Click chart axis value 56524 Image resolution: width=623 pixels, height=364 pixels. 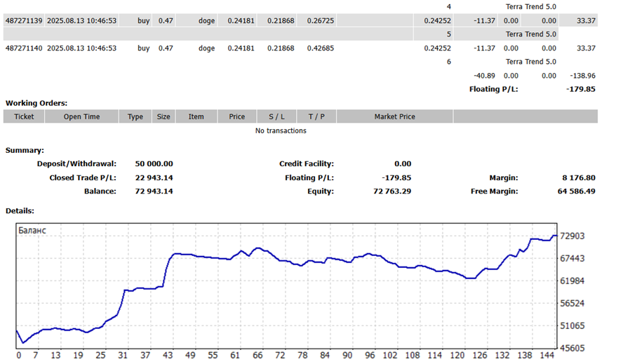pyautogui.click(x=572, y=304)
